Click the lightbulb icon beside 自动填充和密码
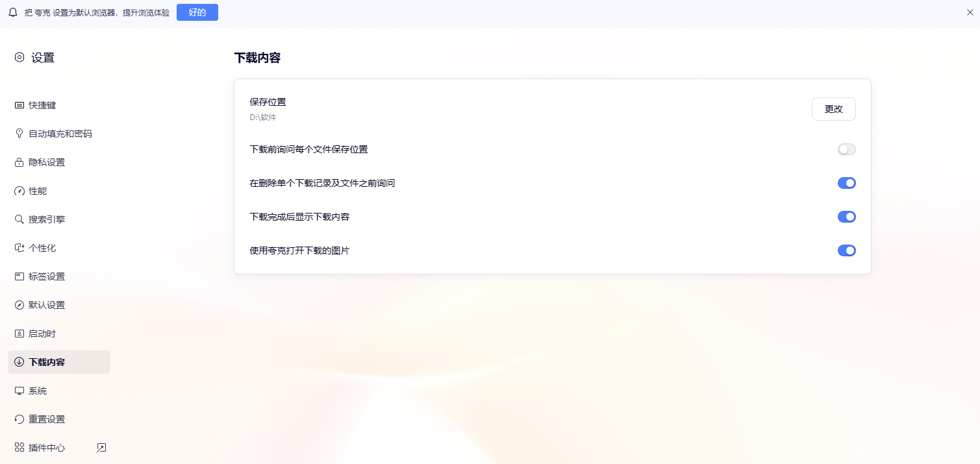 tap(19, 134)
